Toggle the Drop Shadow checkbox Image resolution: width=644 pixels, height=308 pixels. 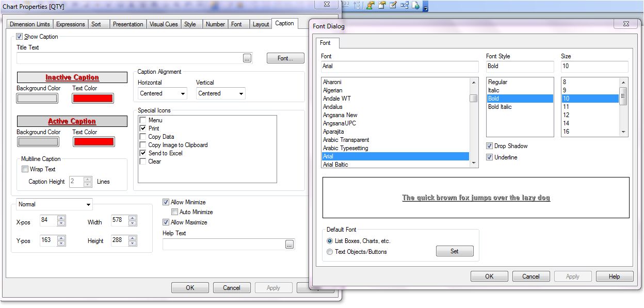490,146
